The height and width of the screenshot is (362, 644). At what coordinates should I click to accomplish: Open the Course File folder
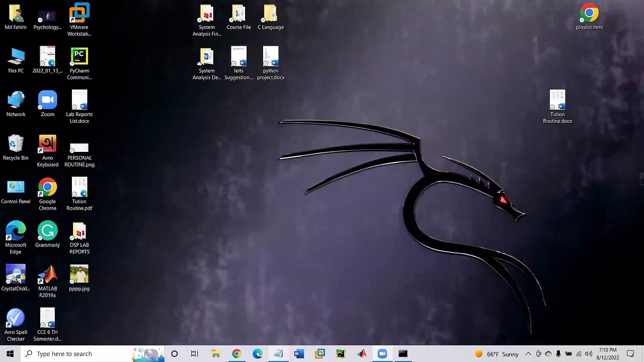pyautogui.click(x=238, y=17)
